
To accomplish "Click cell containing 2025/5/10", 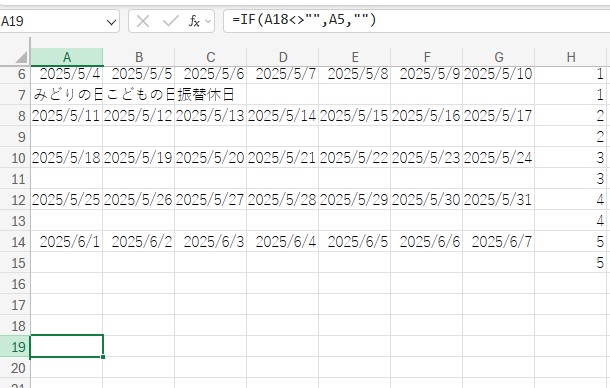I will 499,74.
